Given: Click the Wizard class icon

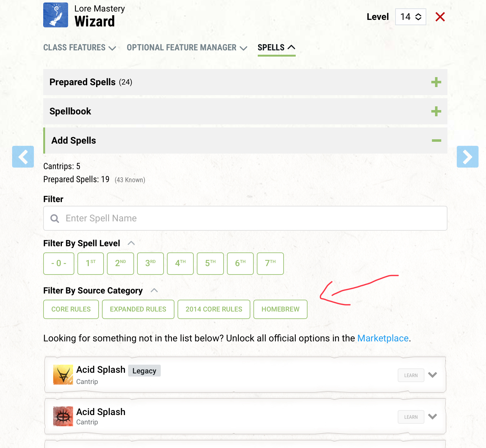Looking at the screenshot, I should [56, 15].
